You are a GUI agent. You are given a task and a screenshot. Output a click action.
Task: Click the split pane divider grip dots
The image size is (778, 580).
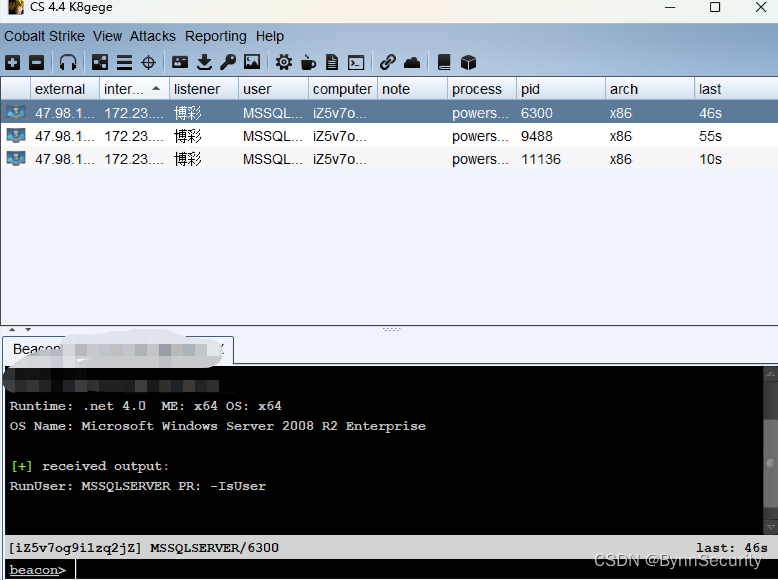click(x=391, y=329)
